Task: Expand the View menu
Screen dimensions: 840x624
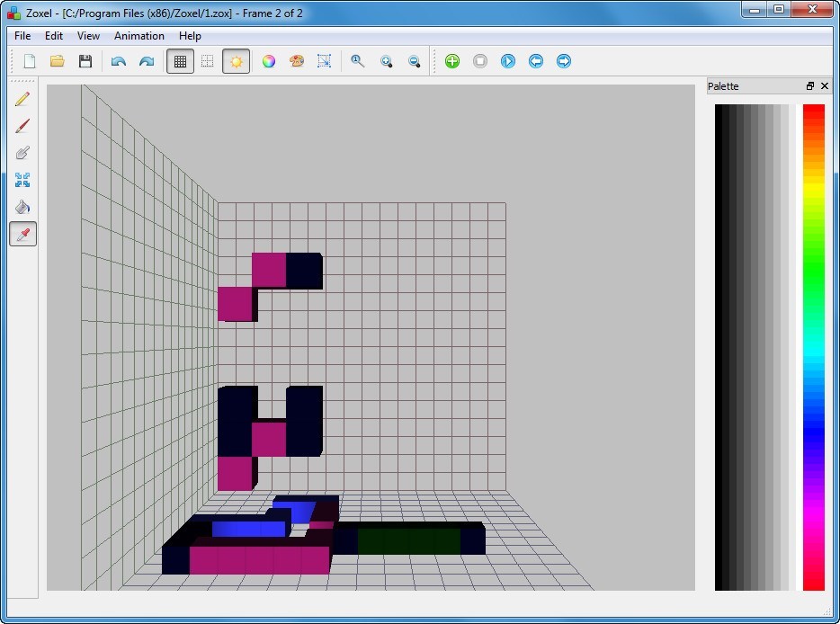Action: click(x=88, y=36)
